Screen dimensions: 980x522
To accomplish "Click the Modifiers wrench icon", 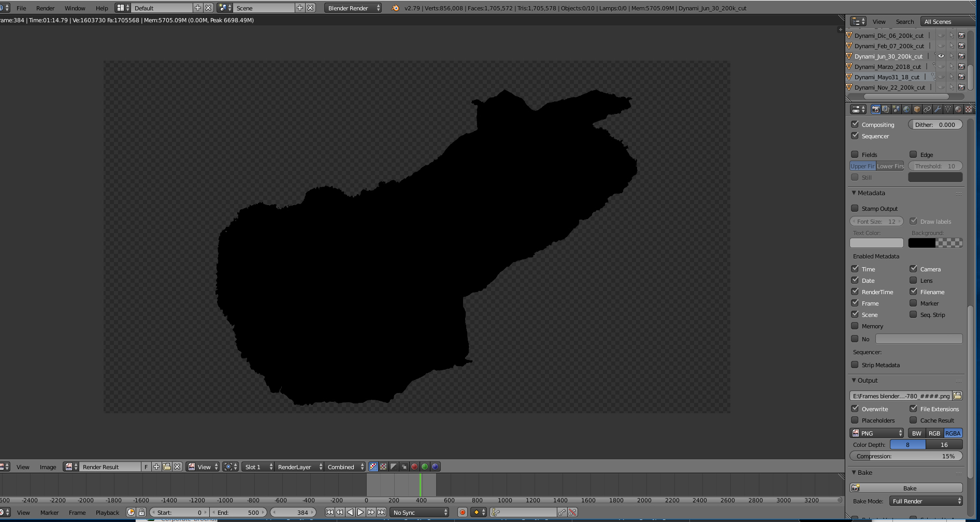I will click(938, 109).
